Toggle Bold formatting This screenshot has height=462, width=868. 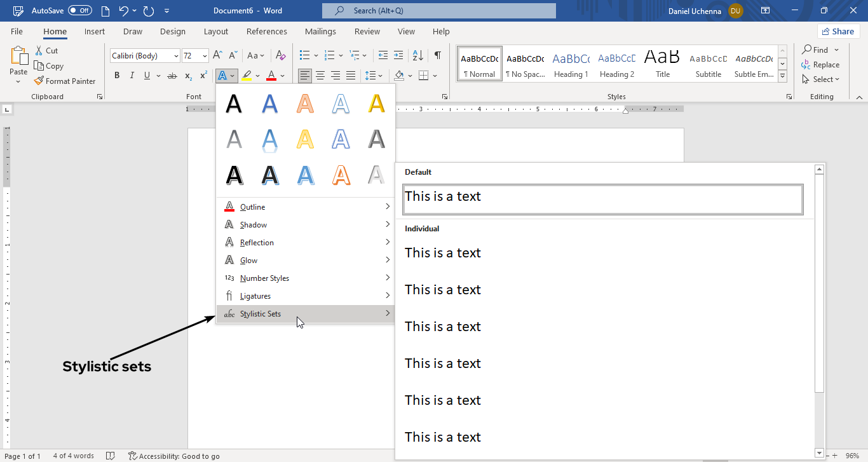click(x=117, y=76)
